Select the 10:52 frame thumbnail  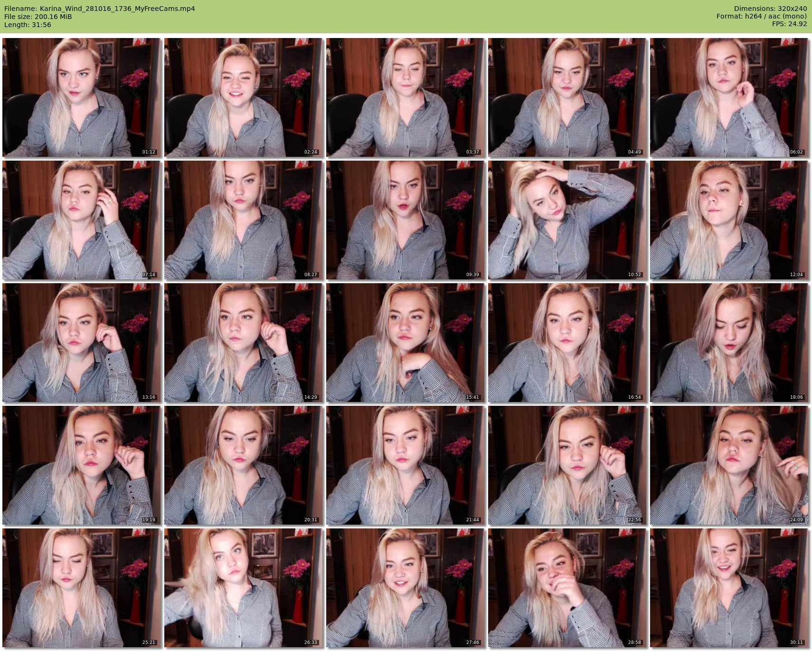point(567,220)
